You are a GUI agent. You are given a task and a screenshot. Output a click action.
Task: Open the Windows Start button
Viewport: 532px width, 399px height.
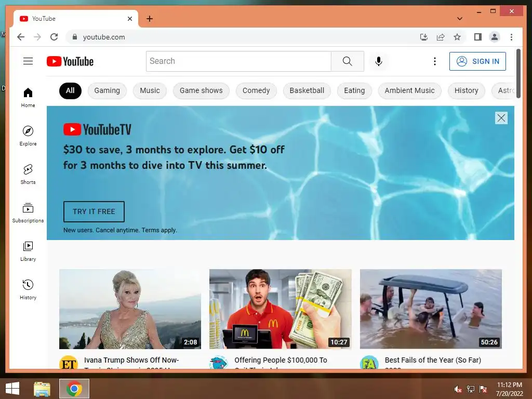[x=12, y=389]
